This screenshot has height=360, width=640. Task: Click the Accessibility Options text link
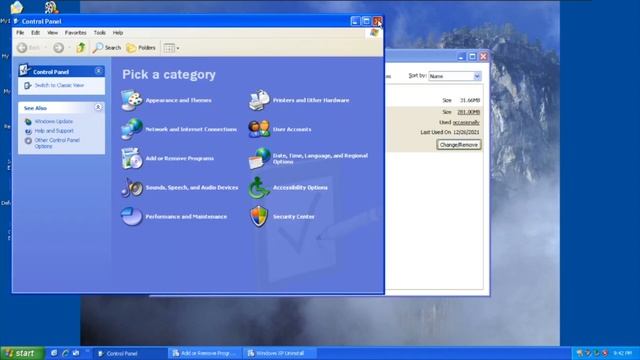300,187
